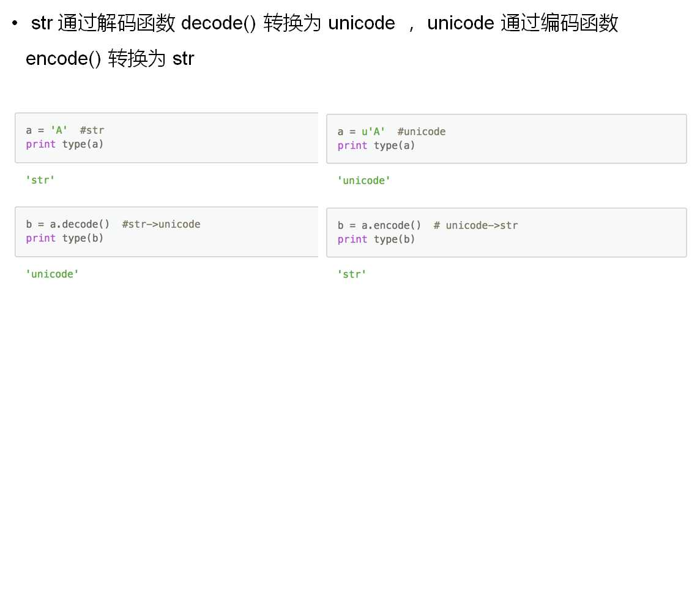Click the bullet point before the heading
Image resolution: width=700 pixels, height=597 pixels.
point(15,24)
